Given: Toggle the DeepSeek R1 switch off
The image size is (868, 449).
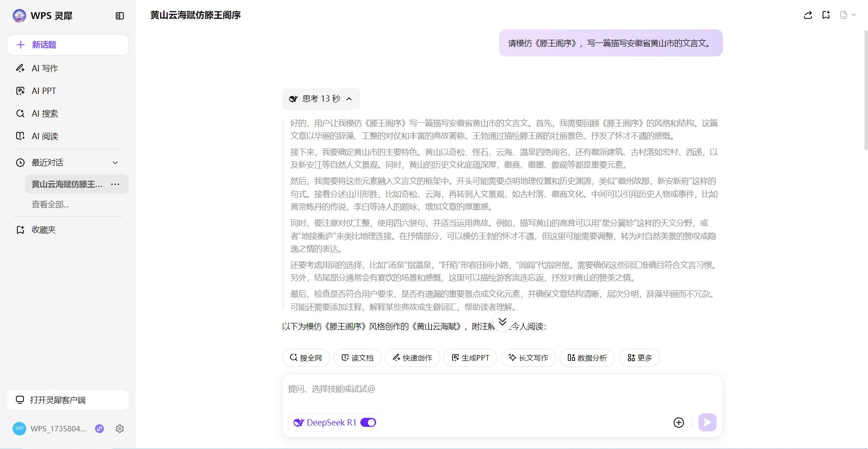Looking at the screenshot, I should tap(368, 422).
